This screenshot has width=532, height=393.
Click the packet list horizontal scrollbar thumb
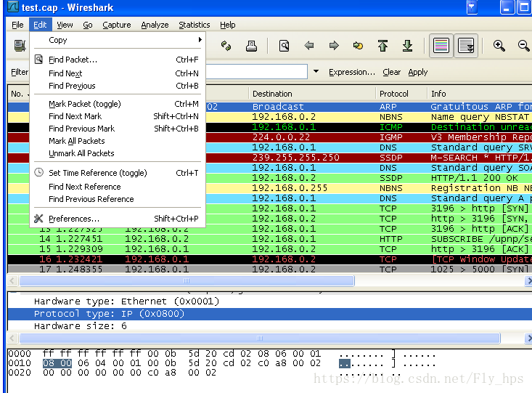point(187,281)
